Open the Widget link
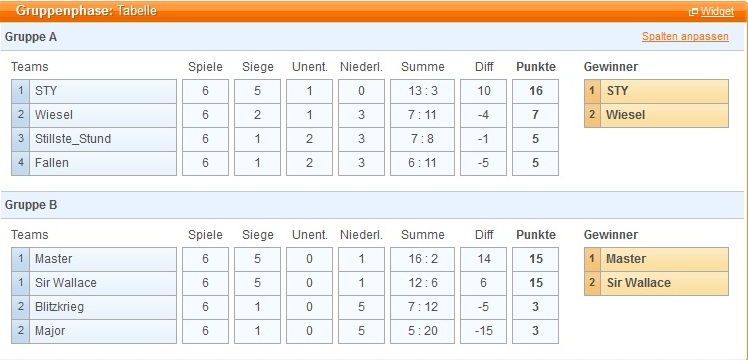The image size is (748, 360). [717, 12]
